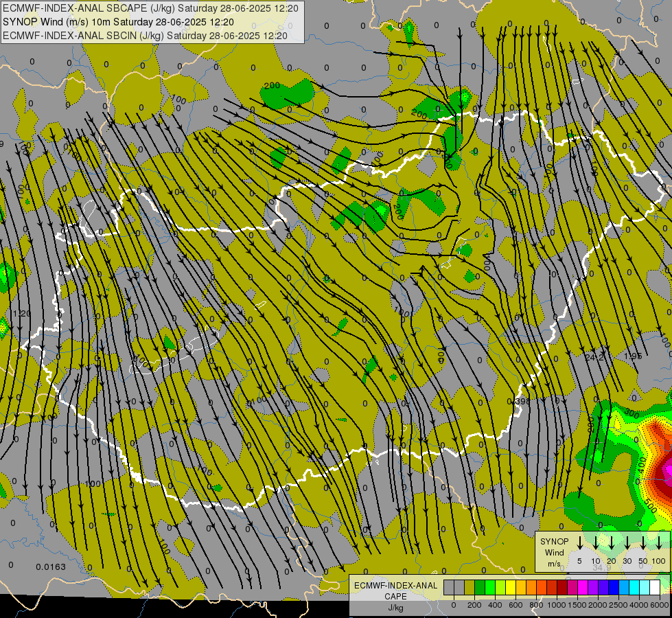Pick the bright green CAPE legend swatch

pyautogui.click(x=490, y=587)
